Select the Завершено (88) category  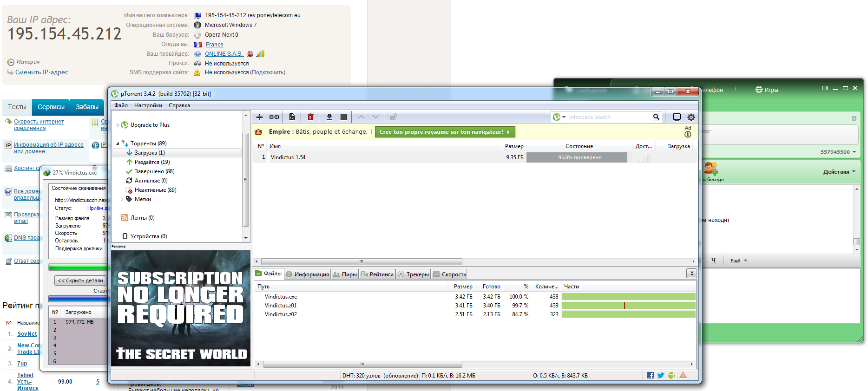(154, 171)
